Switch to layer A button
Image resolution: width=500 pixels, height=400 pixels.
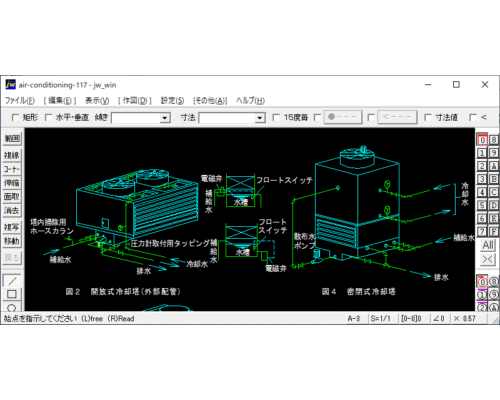(494, 166)
